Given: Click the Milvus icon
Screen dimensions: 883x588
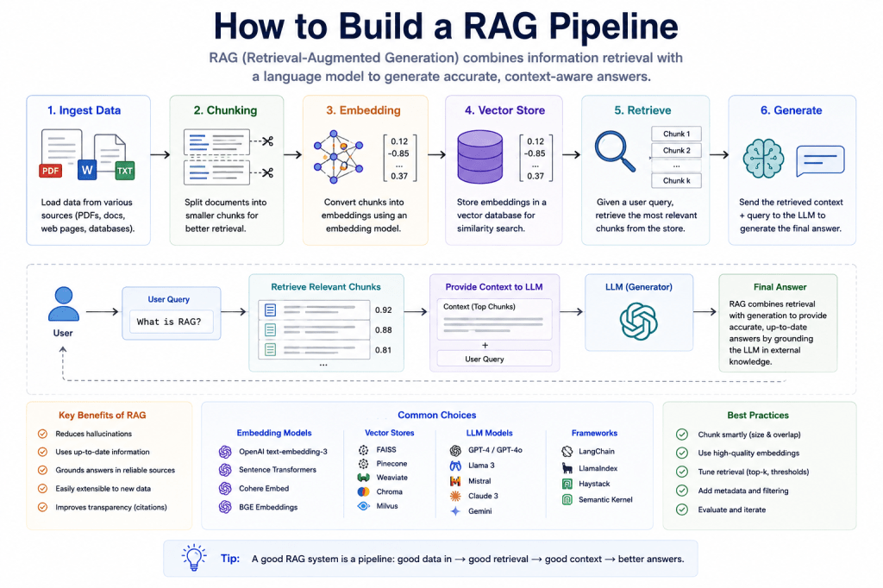Looking at the screenshot, I should (364, 506).
